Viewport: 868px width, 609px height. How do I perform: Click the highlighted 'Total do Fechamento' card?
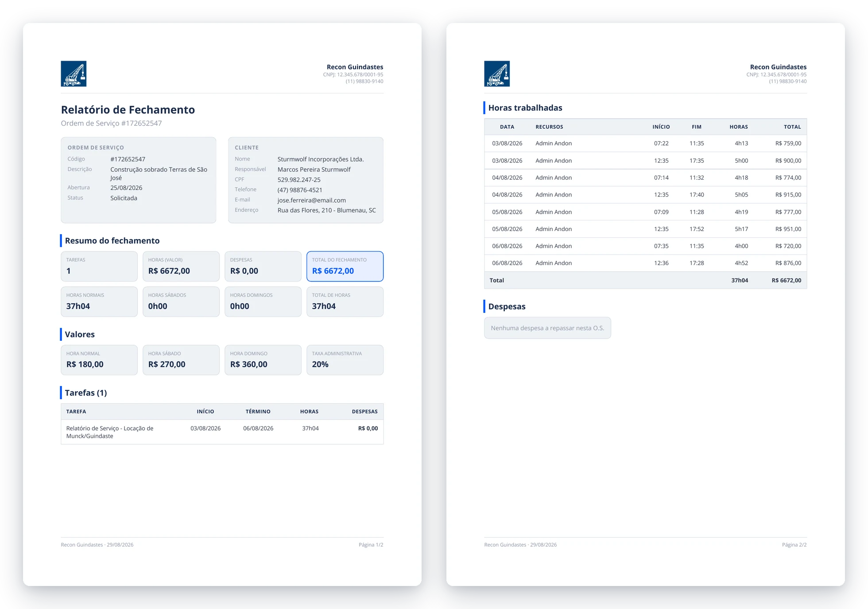345,266
